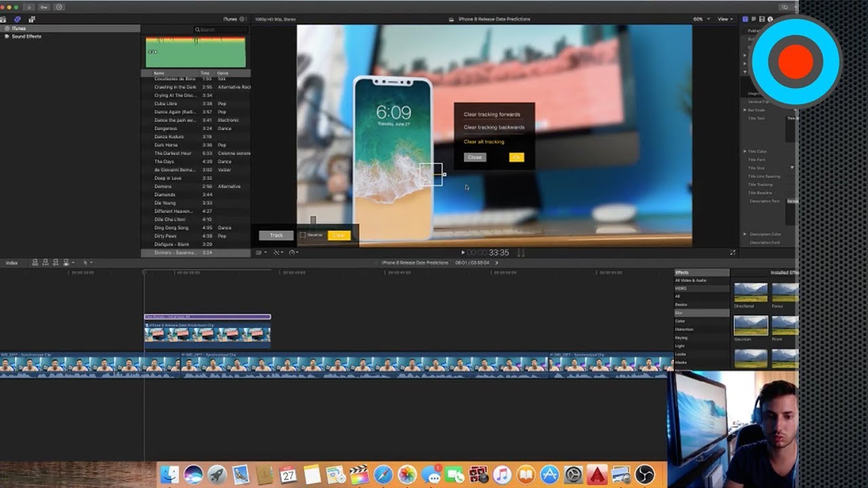Screen dimensions: 868x488
Task: Open Calendar in the Dock
Action: coord(288,474)
